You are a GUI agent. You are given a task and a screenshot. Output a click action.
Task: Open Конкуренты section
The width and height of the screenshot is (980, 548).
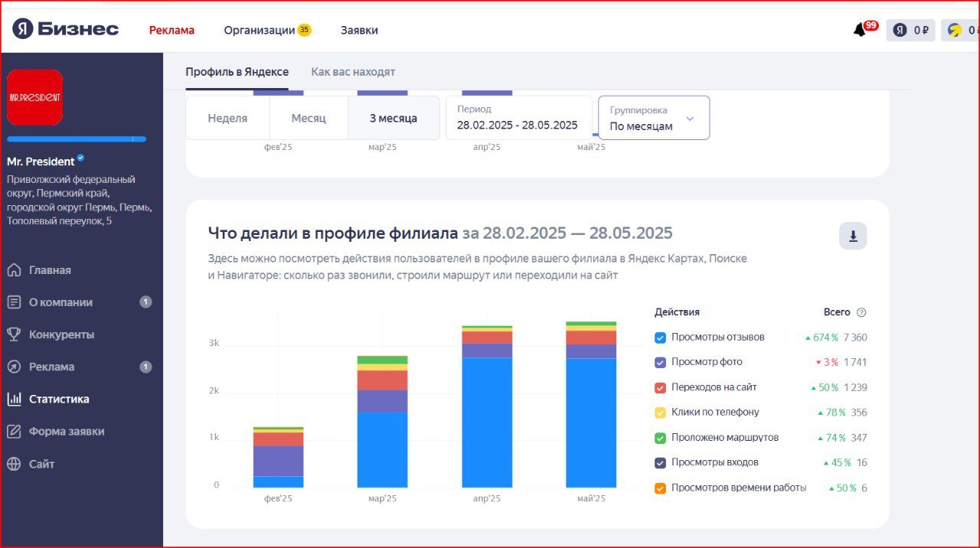[61, 334]
